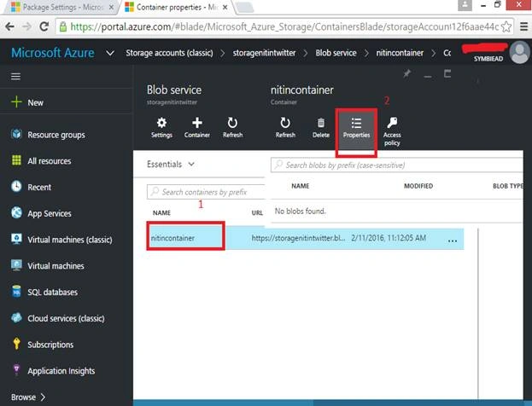The image size is (532, 406).
Task: Click the containers URL column header
Action: click(x=257, y=213)
